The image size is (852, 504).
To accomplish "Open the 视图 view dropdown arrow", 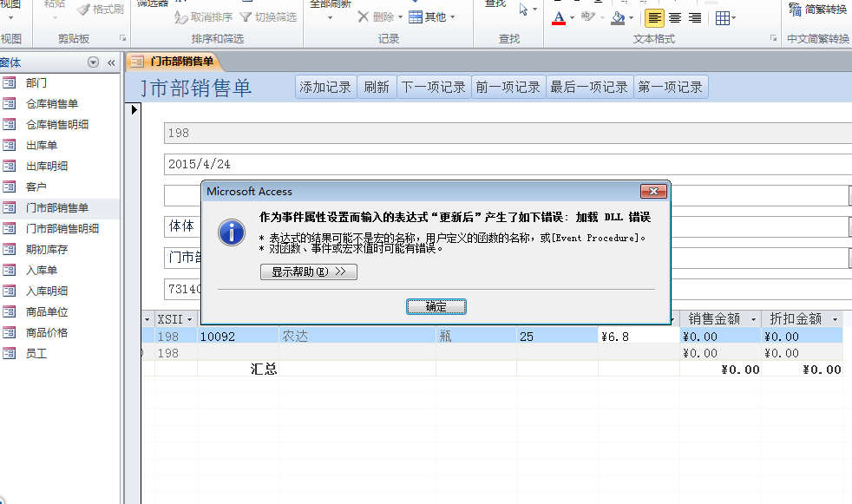I will (11, 18).
